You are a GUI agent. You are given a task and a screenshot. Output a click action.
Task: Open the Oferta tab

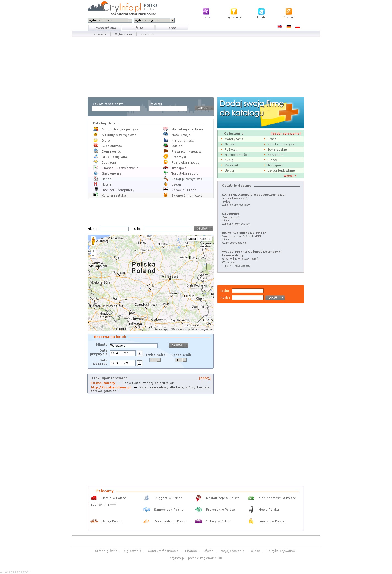[x=138, y=28]
